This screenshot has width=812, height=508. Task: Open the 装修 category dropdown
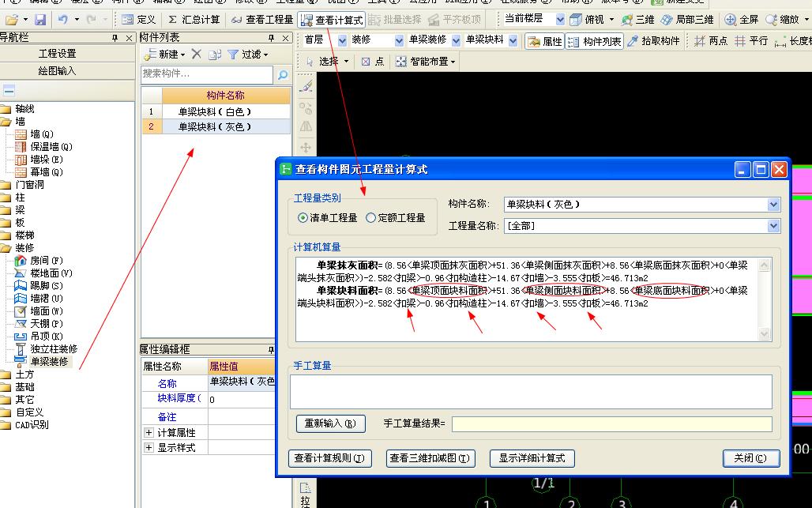tap(399, 40)
